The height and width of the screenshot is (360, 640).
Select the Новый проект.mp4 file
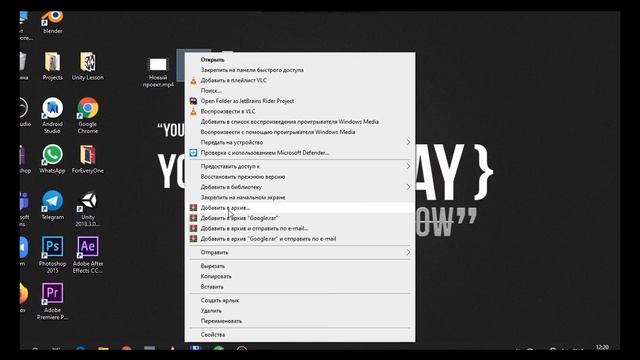click(158, 72)
